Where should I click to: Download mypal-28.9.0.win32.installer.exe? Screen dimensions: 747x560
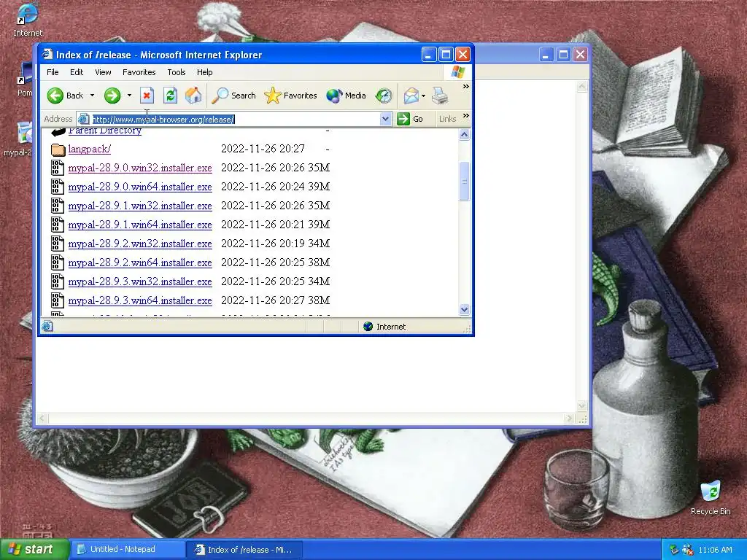[x=140, y=168]
